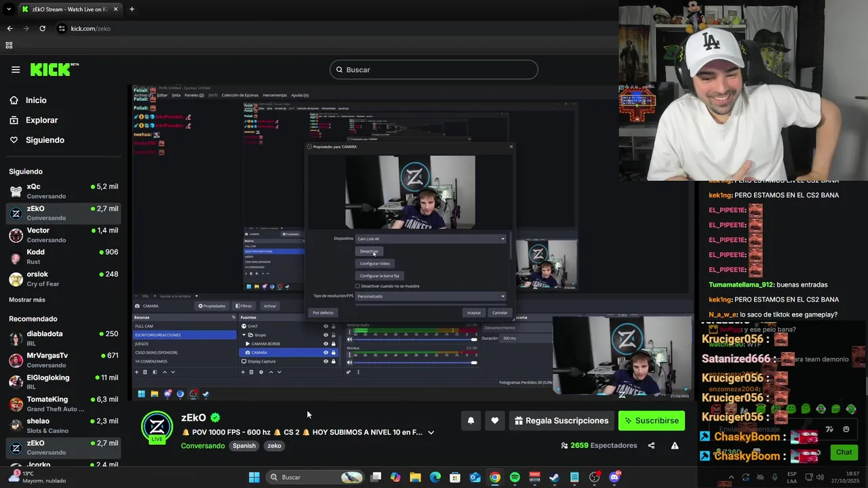
Task: Open Siguiendo in the Kick sidebar
Action: 45,140
